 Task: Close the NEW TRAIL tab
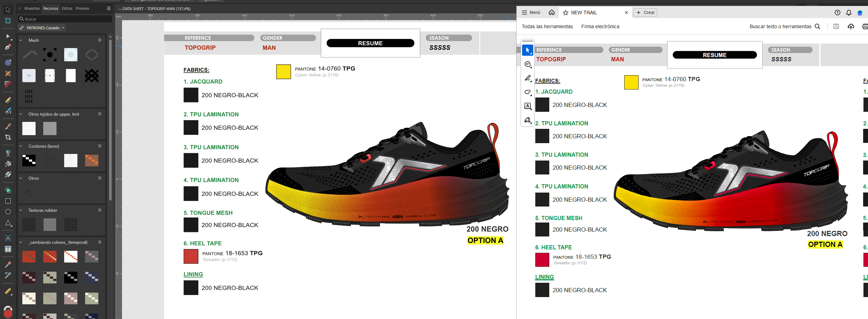coord(626,13)
